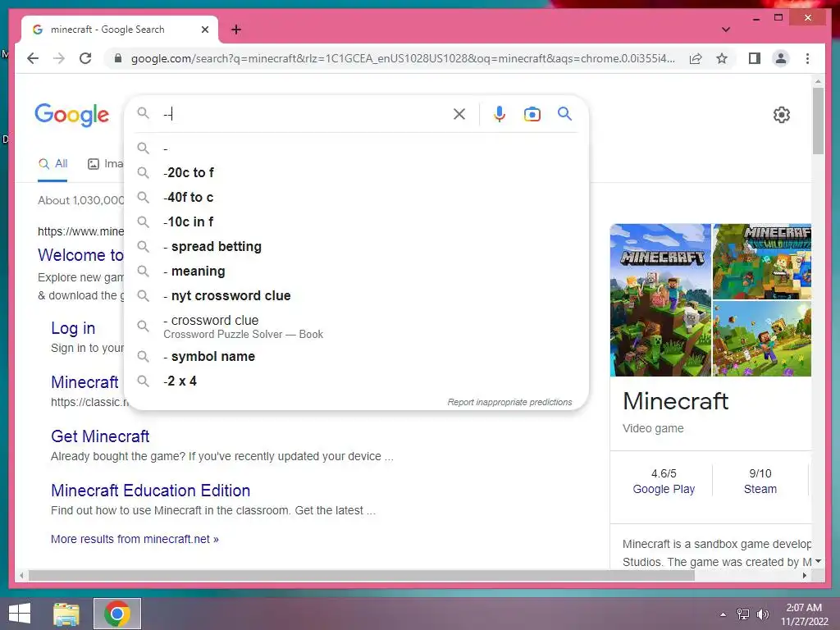840x630 pixels.
Task: Click inside the Google search input field
Action: pyautogui.click(x=305, y=113)
